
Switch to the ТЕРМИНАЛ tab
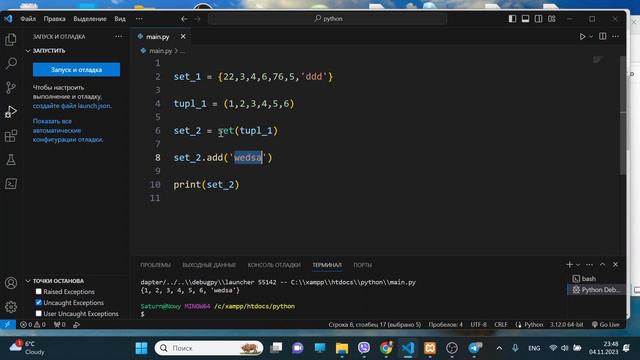[x=327, y=265]
